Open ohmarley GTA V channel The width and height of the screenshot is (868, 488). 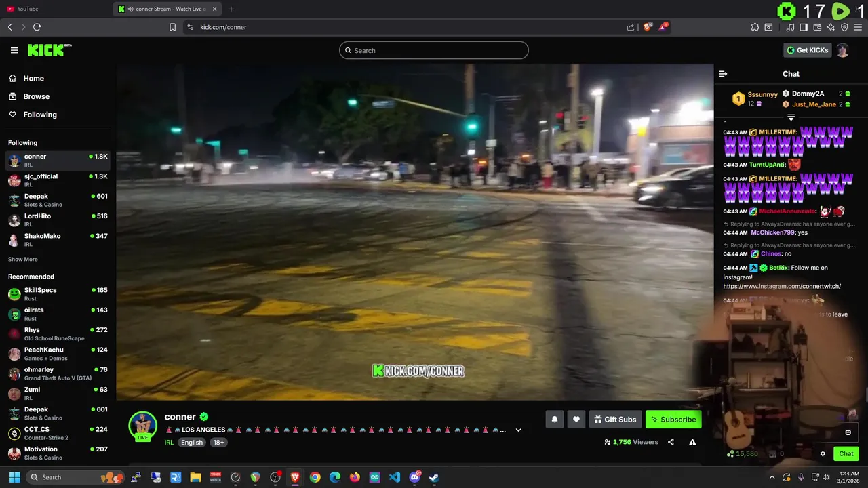(58, 373)
